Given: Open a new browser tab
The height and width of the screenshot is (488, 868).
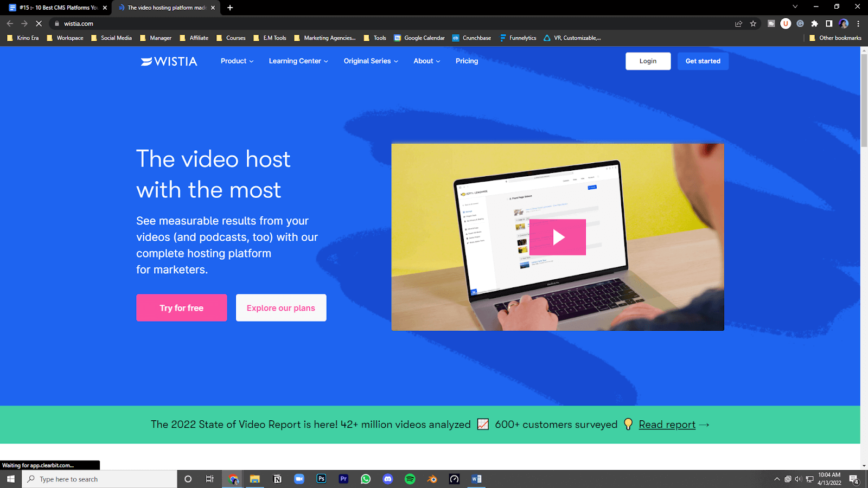Looking at the screenshot, I should pyautogui.click(x=230, y=8).
